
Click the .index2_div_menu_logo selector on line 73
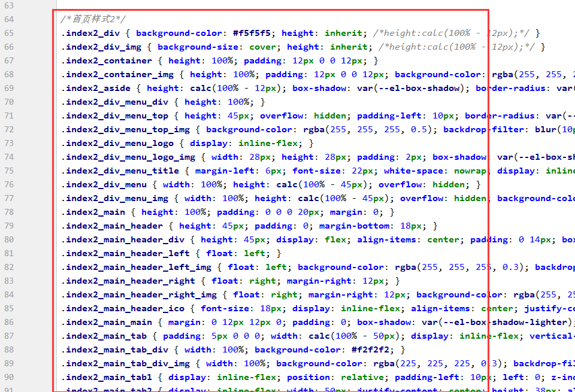click(117, 143)
